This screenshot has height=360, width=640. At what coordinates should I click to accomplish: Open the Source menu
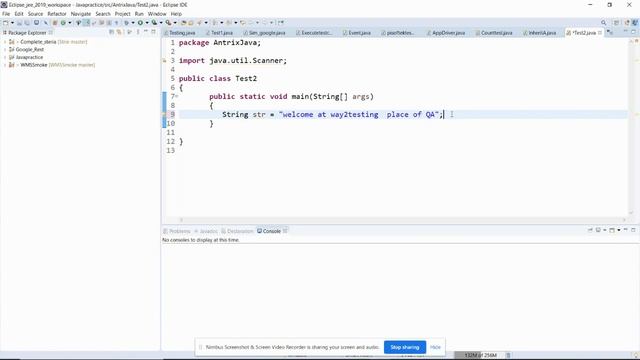[x=35, y=14]
